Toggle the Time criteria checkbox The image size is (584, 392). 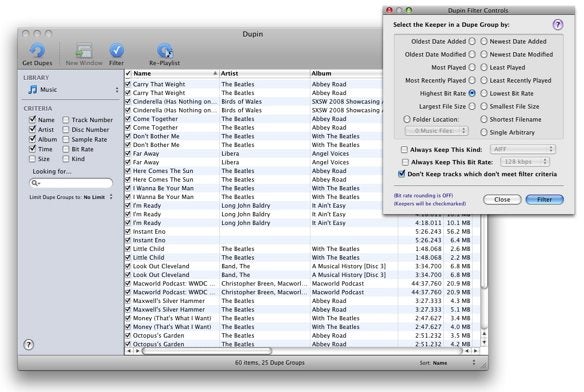32,149
